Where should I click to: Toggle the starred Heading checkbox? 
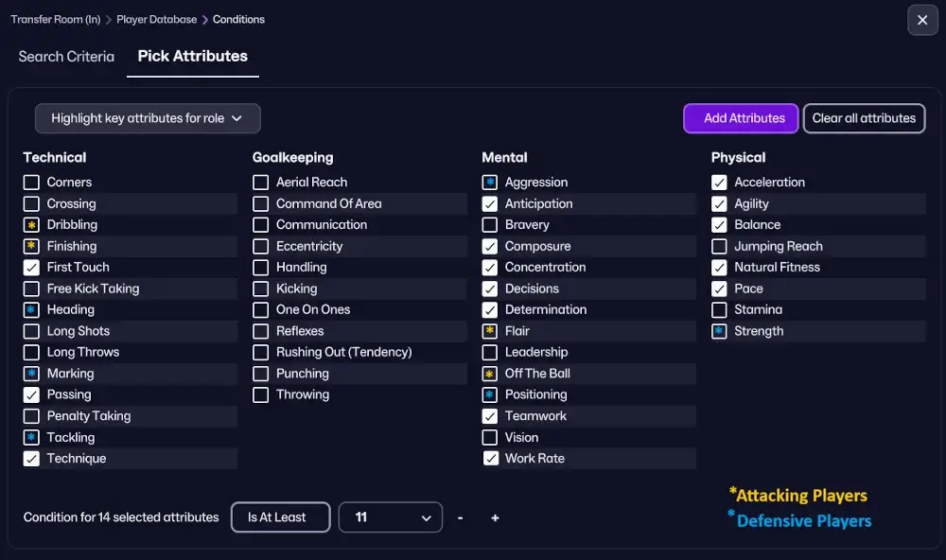31,309
